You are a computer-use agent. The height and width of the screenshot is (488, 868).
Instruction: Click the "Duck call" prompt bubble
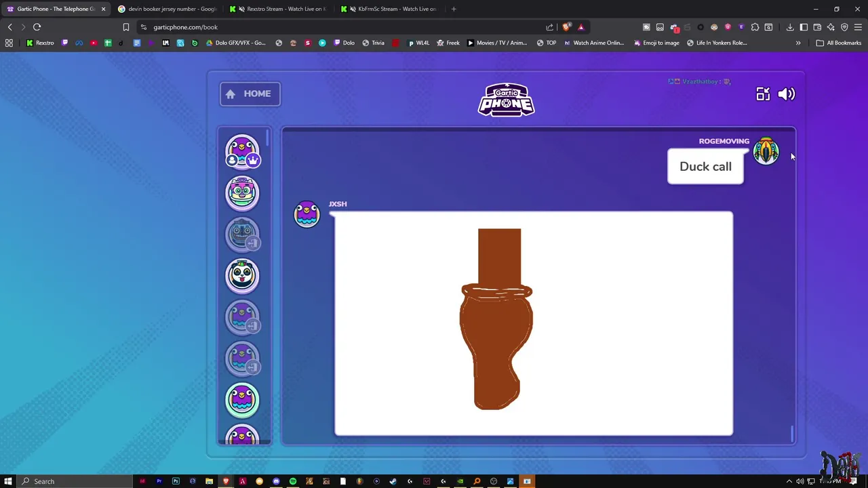point(705,167)
